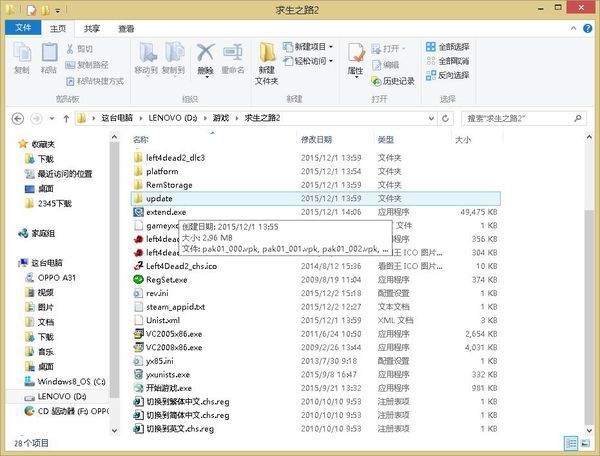
Task: Switch to the Home (主页) tab
Action: tap(58, 29)
